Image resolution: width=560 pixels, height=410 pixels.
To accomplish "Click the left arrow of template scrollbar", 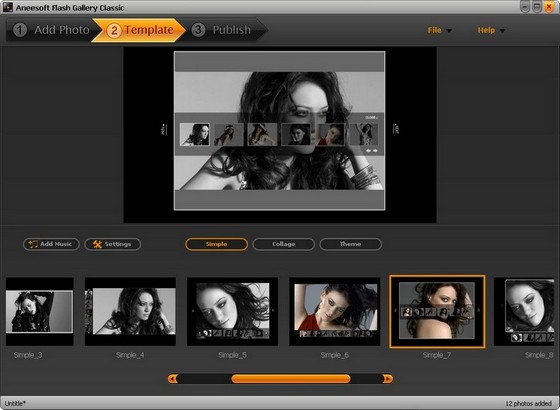I will click(x=172, y=379).
